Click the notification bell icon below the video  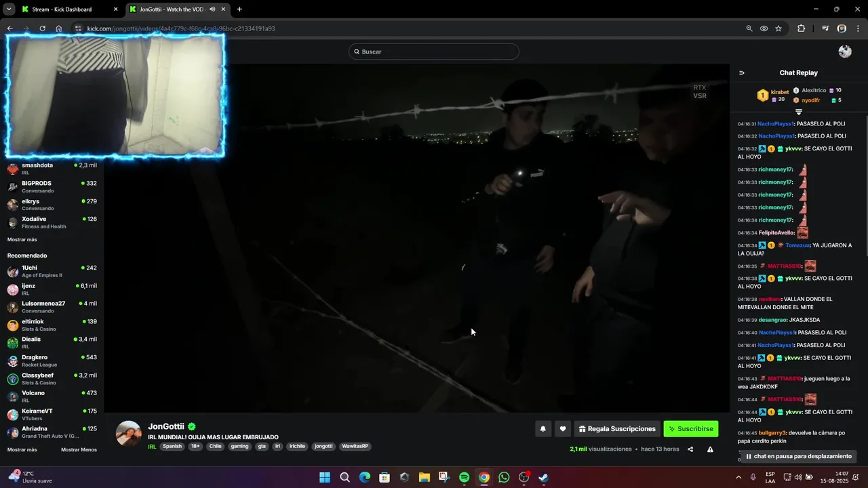tap(542, 429)
